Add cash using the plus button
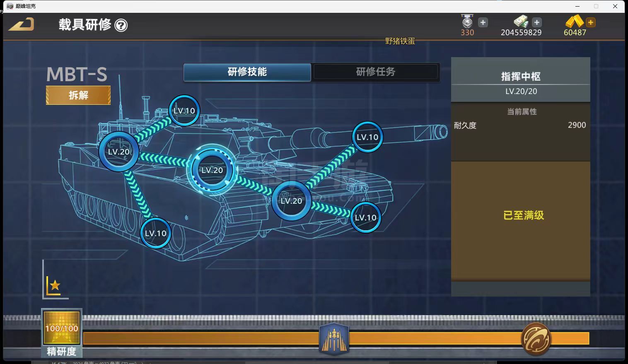 click(537, 22)
